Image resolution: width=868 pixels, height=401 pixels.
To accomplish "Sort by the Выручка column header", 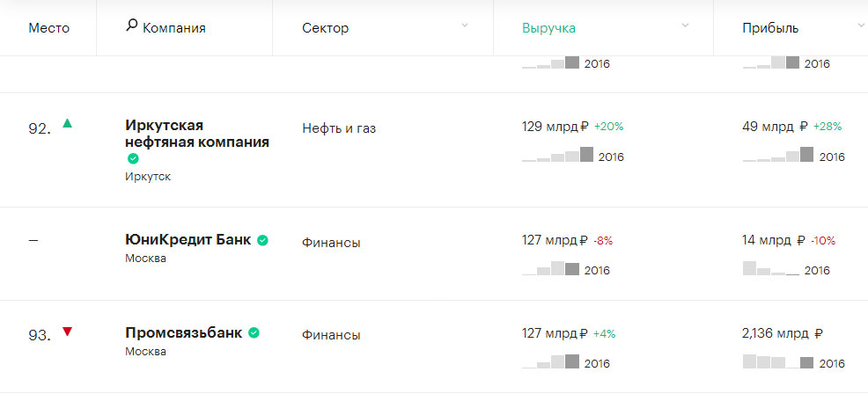I will [x=548, y=28].
